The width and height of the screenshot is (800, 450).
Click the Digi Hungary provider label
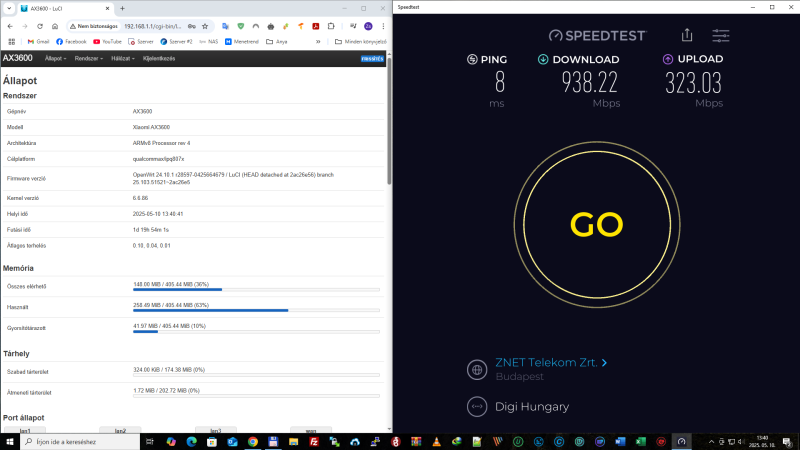pyautogui.click(x=532, y=407)
